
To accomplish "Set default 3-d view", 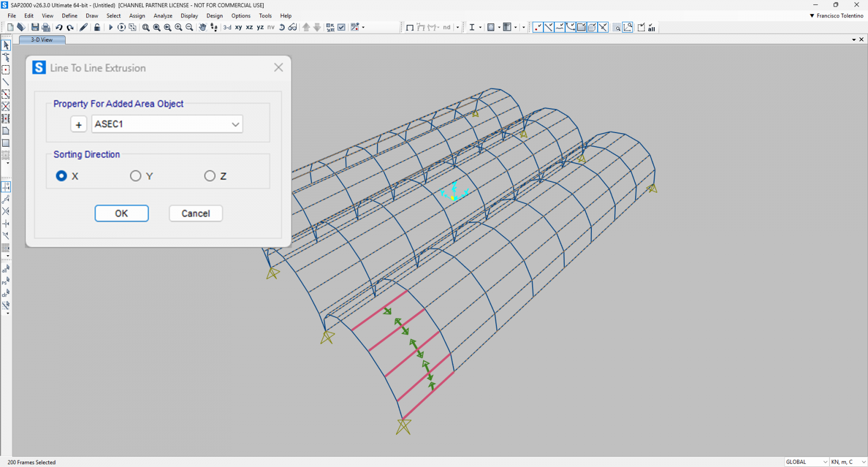I will 227,27.
